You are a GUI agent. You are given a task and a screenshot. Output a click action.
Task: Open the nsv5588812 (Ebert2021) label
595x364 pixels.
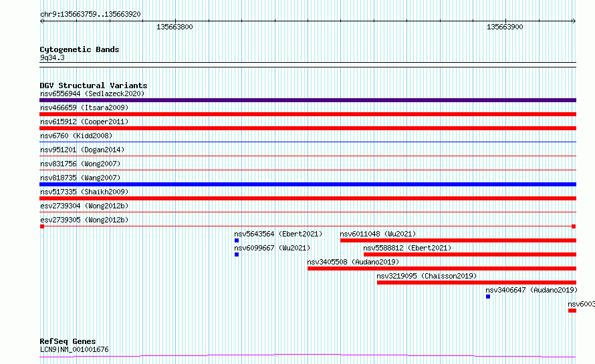(x=407, y=248)
